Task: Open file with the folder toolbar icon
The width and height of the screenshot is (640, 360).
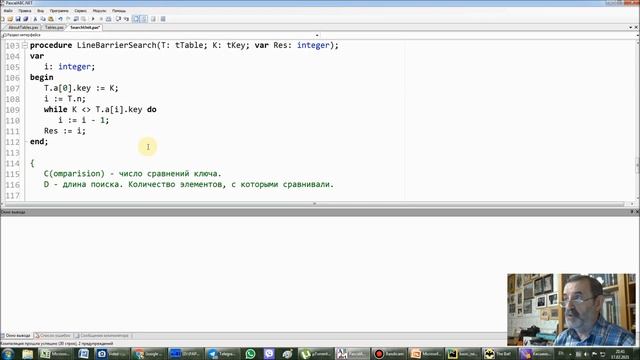Action: click(10, 19)
